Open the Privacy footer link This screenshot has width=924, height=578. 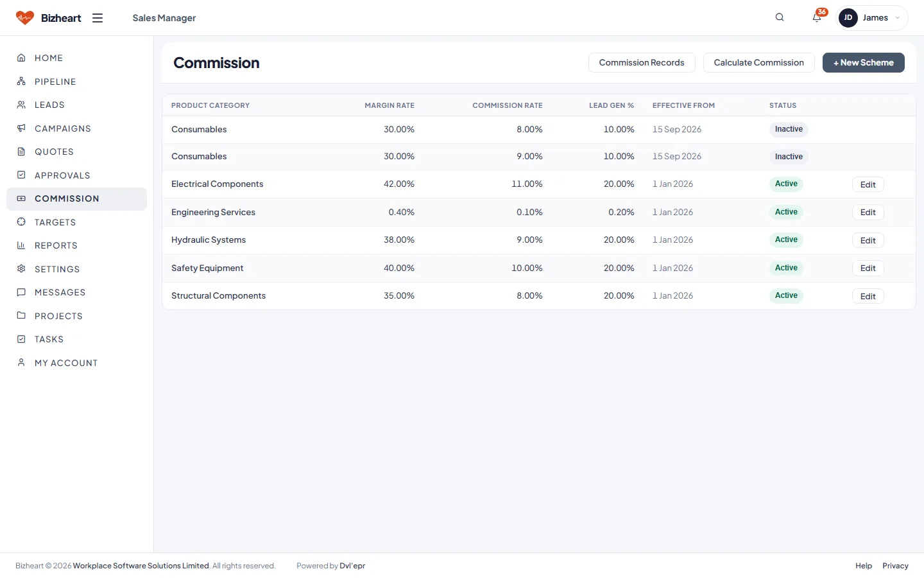click(x=895, y=566)
